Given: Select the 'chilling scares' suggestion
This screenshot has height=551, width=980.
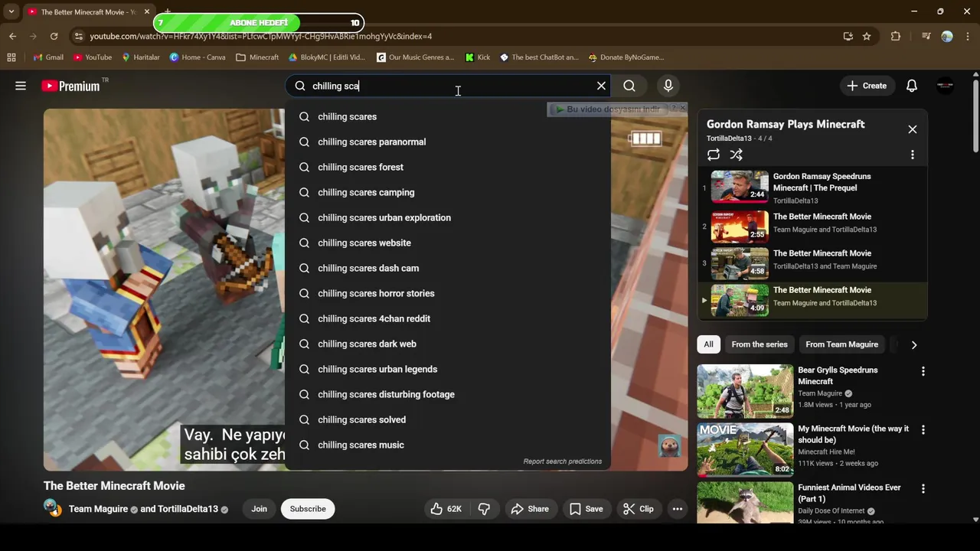Looking at the screenshot, I should 448,116.
